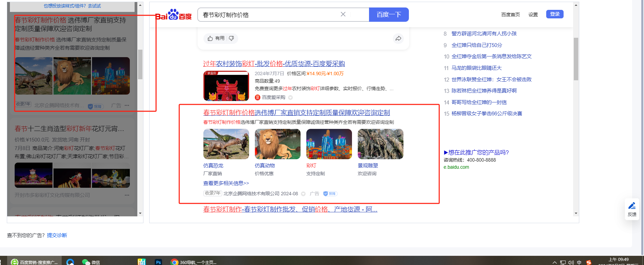Open the 360 browser 百度营销 taskbar item
644x265 pixels.
coord(34,262)
